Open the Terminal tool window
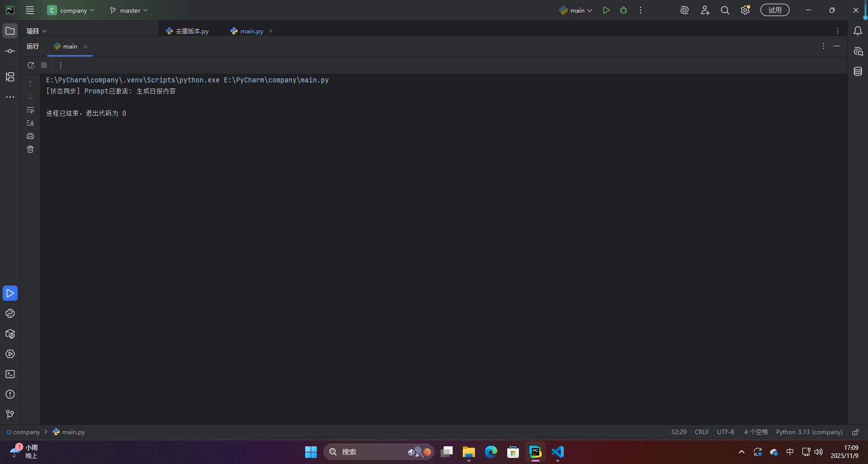Viewport: 868px width, 464px height. [x=10, y=374]
